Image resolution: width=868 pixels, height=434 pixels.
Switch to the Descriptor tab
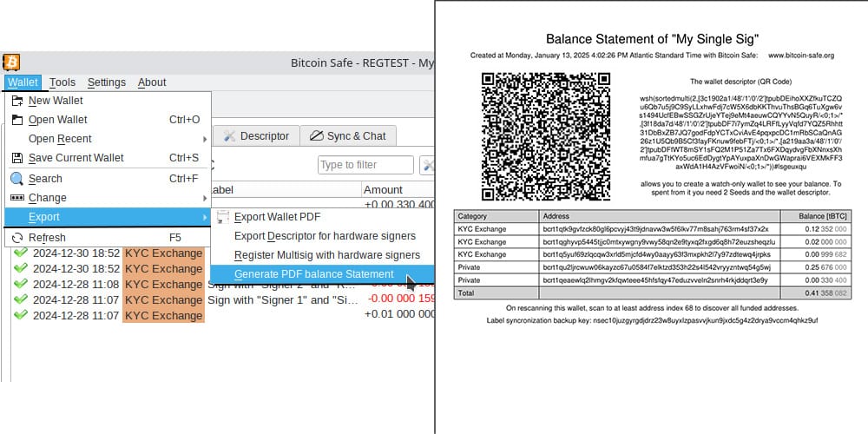coord(256,136)
